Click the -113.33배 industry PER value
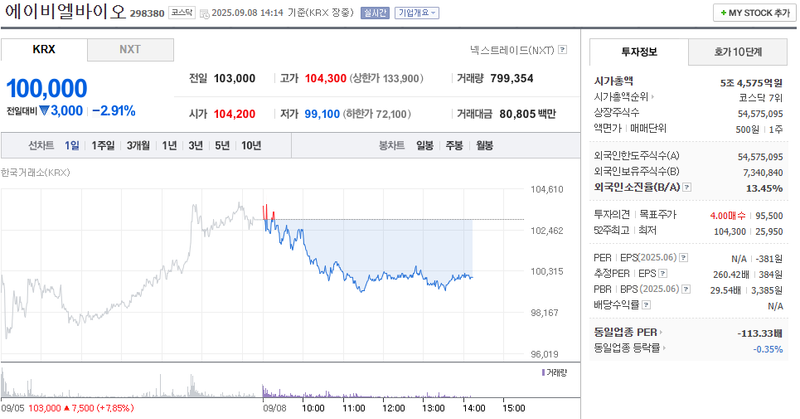800x419 pixels. tap(760, 334)
